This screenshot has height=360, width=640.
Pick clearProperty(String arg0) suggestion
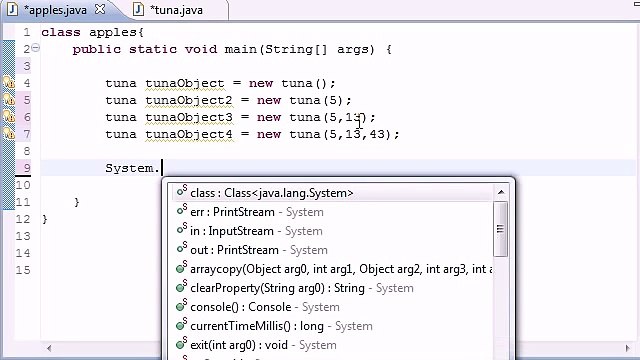click(x=333, y=288)
